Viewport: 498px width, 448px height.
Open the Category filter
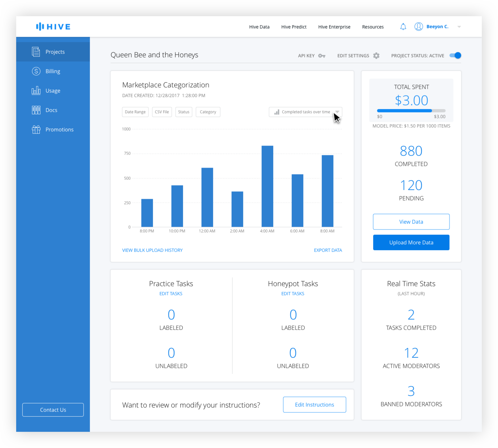tap(208, 112)
